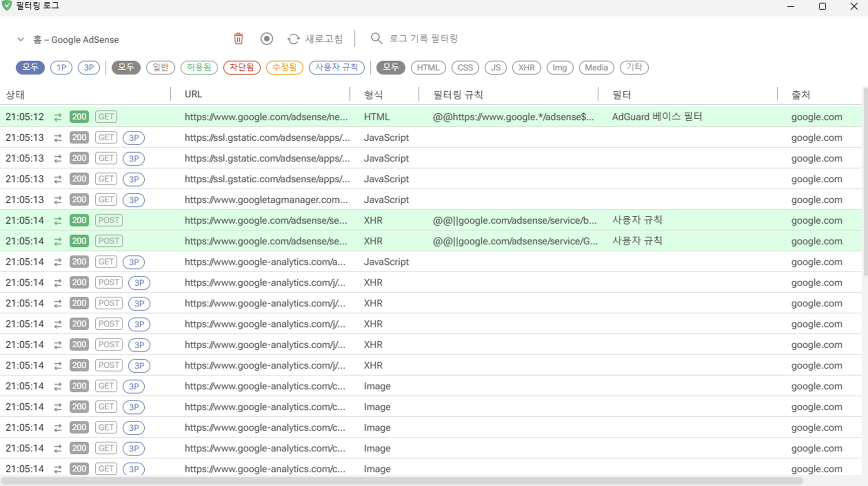Toggle the 1P party filter chip
Viewport: 868px width, 486px height.
coord(61,68)
